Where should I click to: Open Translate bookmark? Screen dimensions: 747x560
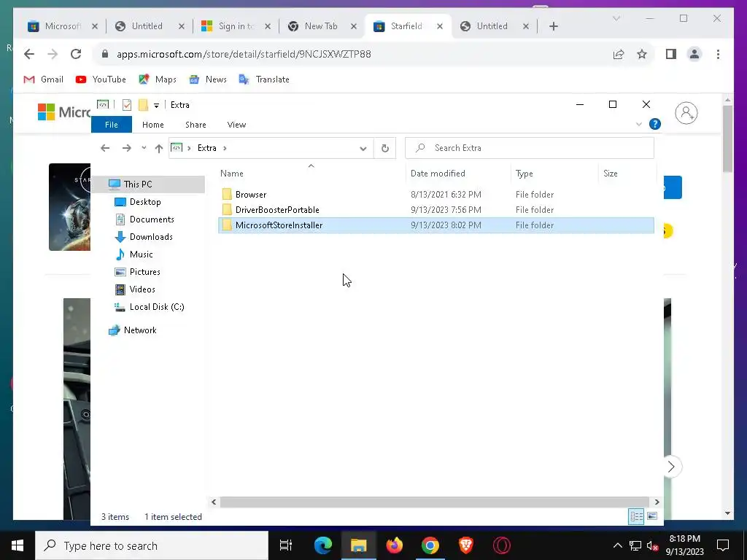(264, 79)
